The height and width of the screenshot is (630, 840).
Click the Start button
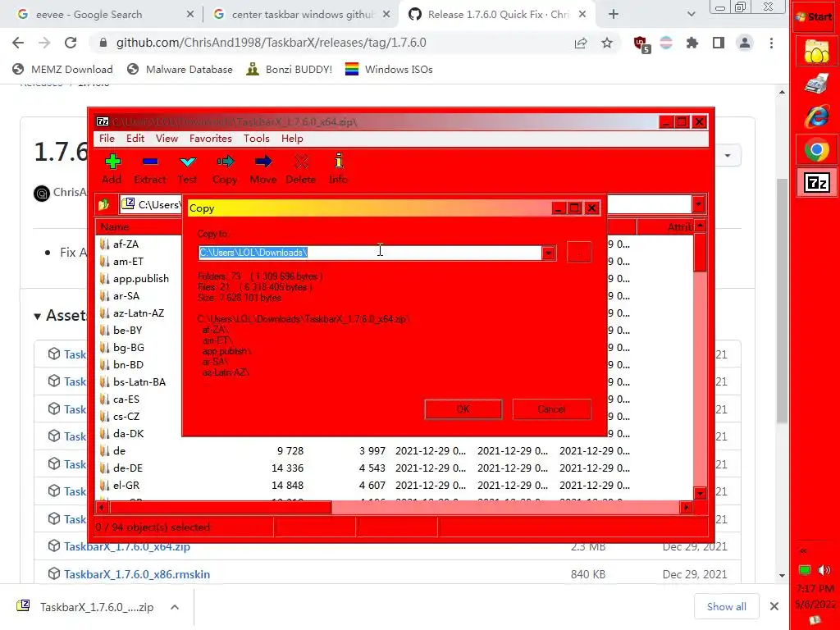coord(815,16)
